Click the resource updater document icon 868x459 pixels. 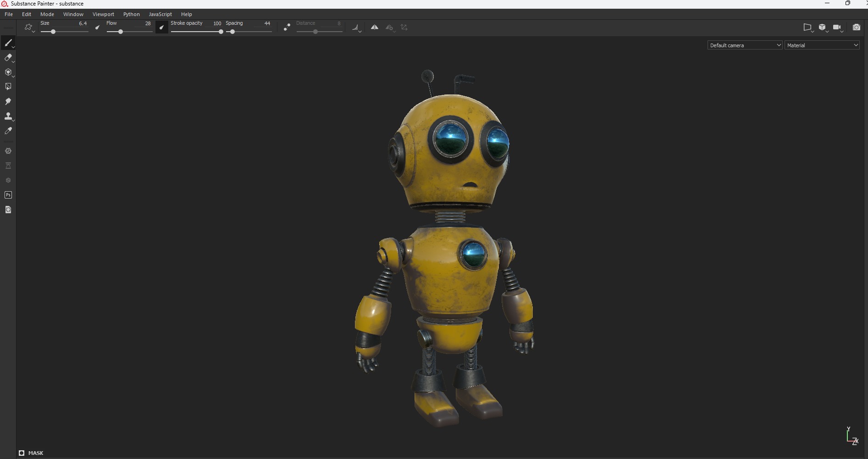[x=8, y=210]
